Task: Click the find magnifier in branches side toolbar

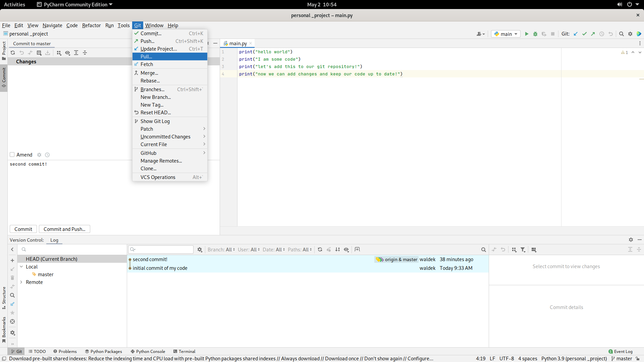Action: 12,295
